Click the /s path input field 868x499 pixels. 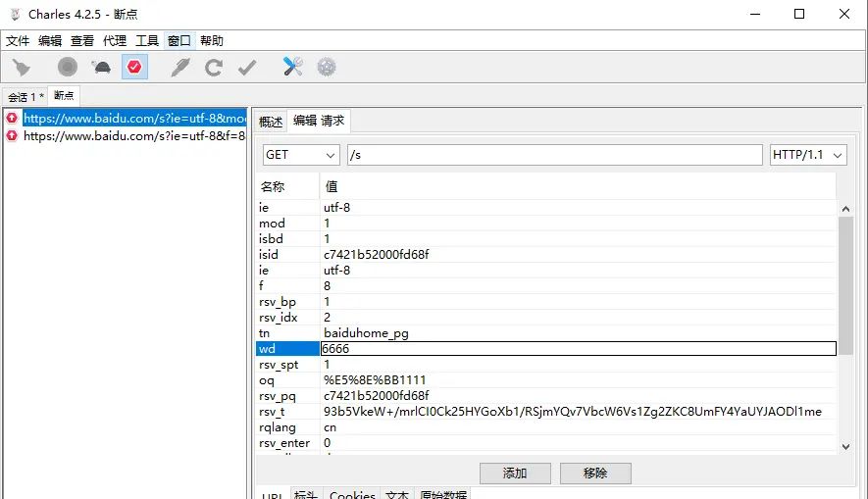click(x=555, y=155)
